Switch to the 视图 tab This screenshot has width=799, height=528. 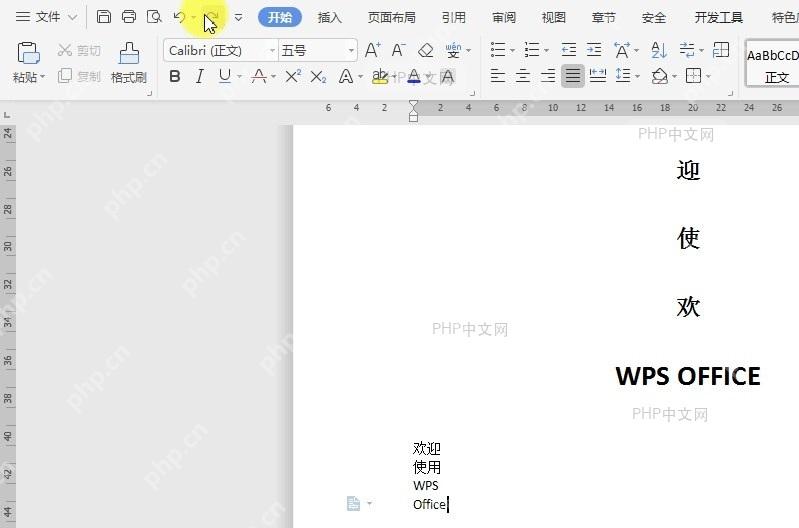coord(554,17)
